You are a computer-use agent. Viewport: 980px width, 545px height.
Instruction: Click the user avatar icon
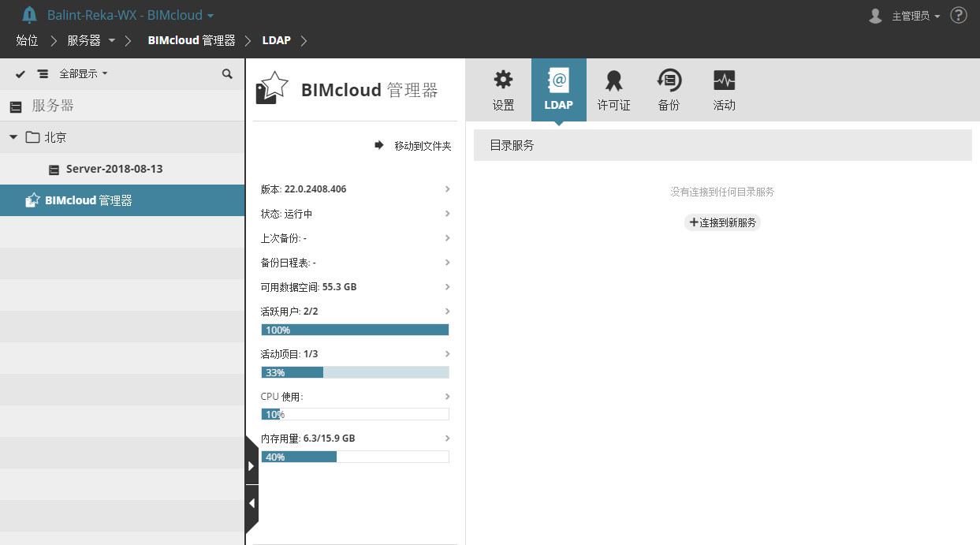[875, 16]
